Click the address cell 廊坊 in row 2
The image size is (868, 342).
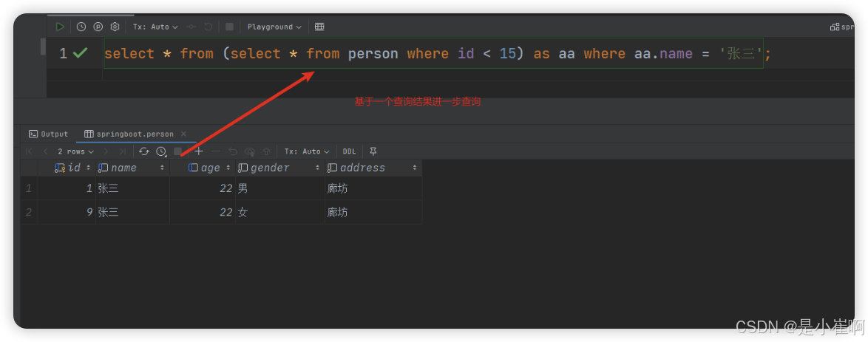tap(373, 212)
